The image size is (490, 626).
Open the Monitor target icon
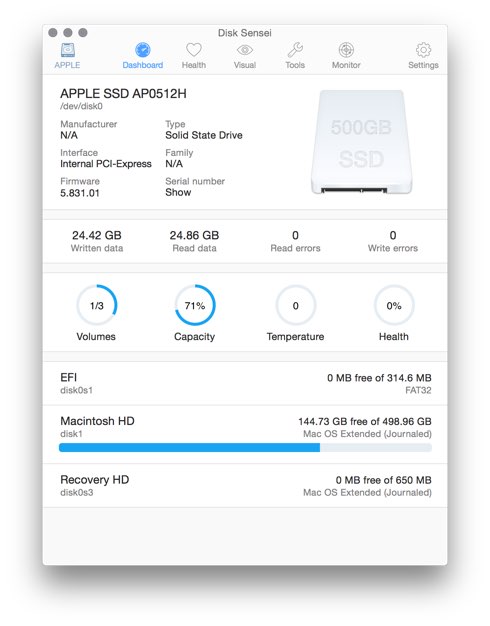346,50
